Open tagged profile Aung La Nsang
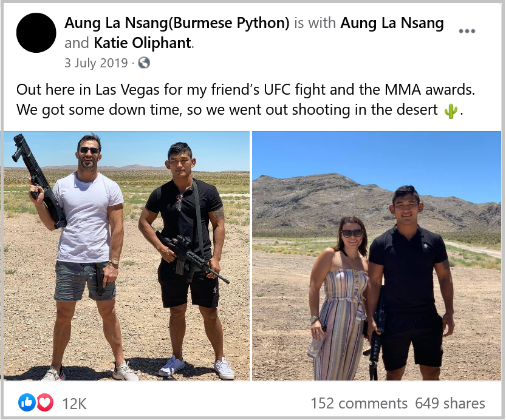 click(392, 23)
